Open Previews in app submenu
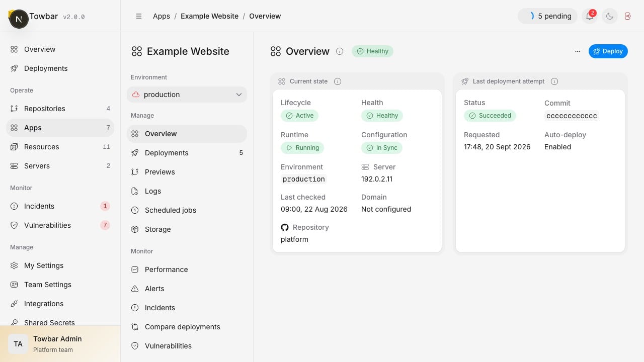The width and height of the screenshot is (644, 362). click(187, 172)
